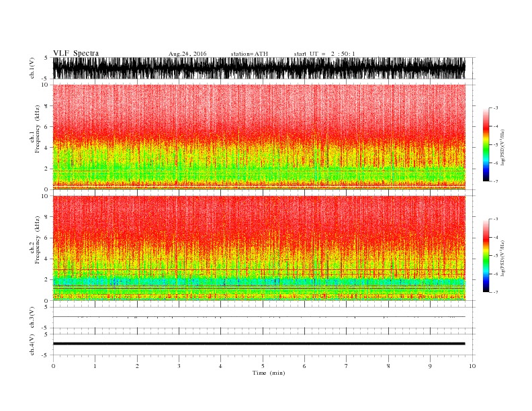Click the ch.1 spectrogram color scale bar
The width and height of the screenshot is (532, 411).
pyautogui.click(x=486, y=144)
